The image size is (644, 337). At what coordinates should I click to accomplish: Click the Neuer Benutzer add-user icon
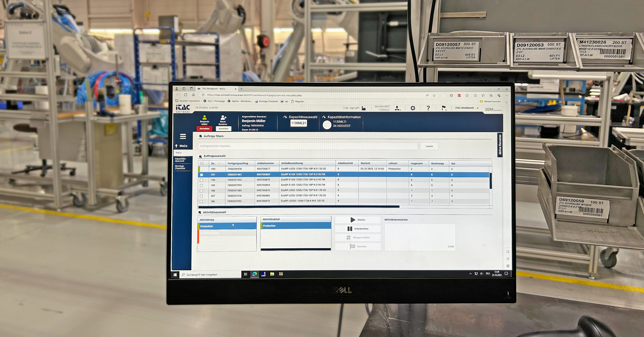click(223, 118)
